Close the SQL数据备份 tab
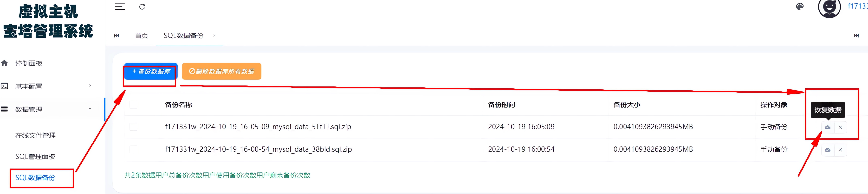 [214, 35]
